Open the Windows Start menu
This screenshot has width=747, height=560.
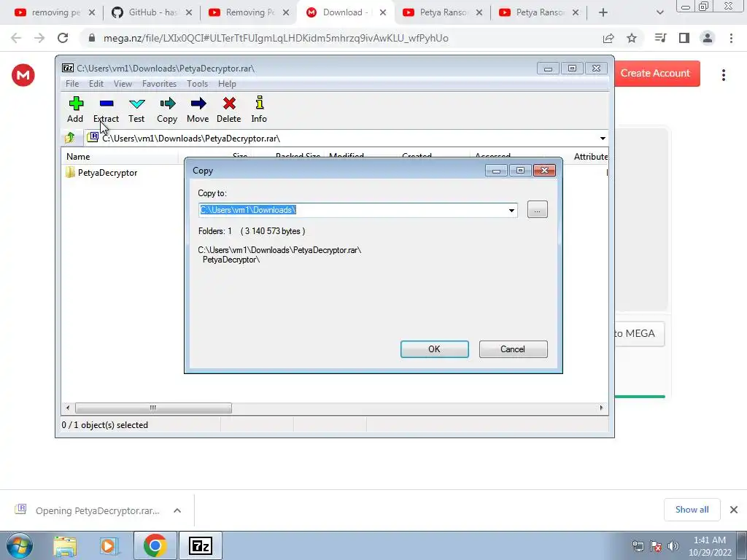tap(19, 545)
